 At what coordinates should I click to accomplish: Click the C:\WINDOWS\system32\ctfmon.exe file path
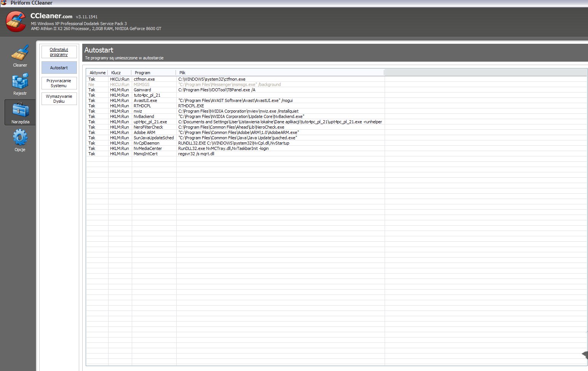[212, 79]
